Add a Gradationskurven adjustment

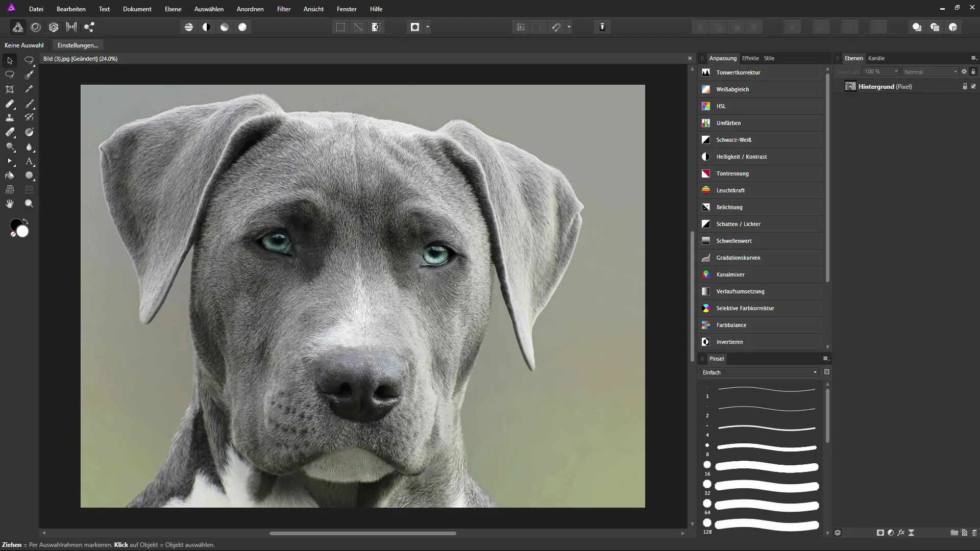point(761,258)
